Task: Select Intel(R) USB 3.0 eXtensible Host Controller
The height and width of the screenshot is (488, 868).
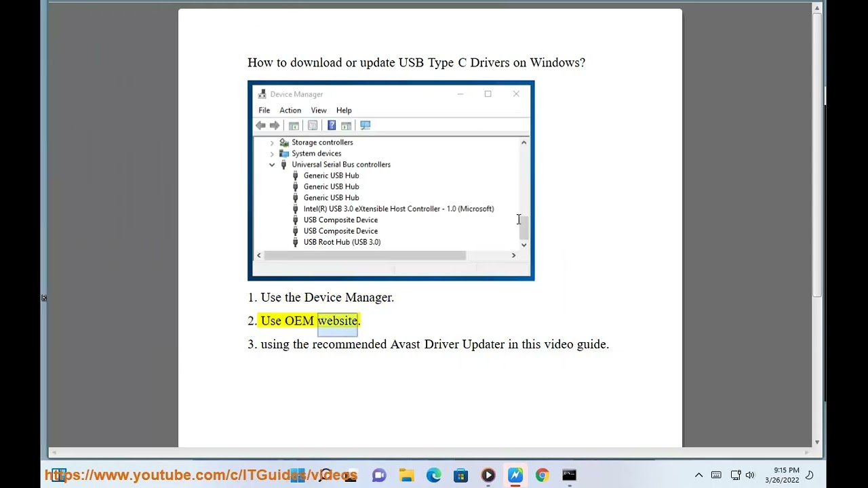Action: 399,209
